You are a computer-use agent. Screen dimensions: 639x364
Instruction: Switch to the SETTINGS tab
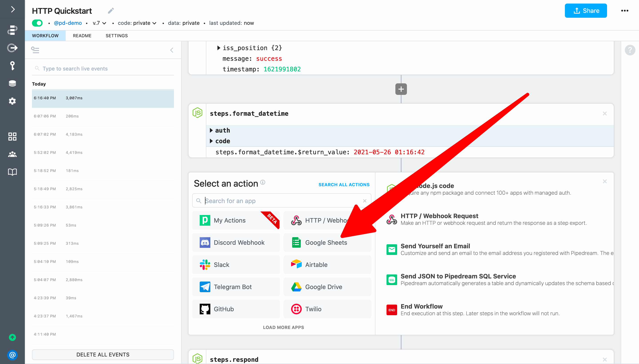click(x=116, y=36)
